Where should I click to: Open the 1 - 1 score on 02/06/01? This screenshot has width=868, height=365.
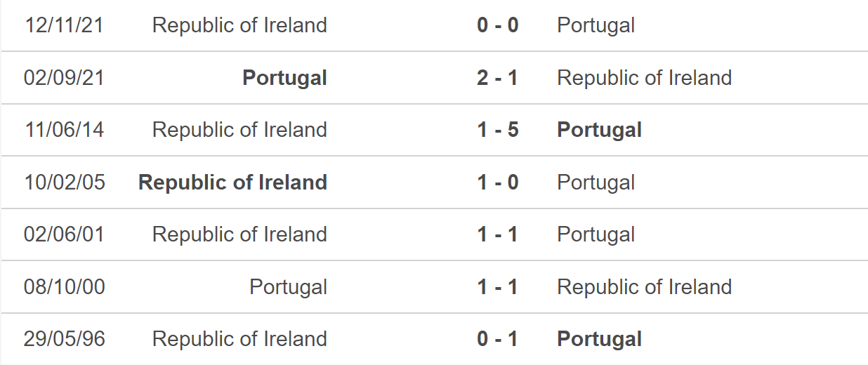tap(497, 234)
